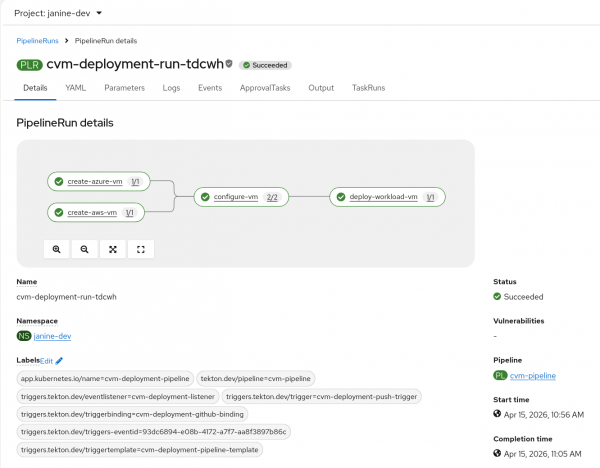Click the PLR resource badge
Image resolution: width=600 pixels, height=468 pixels.
click(29, 65)
